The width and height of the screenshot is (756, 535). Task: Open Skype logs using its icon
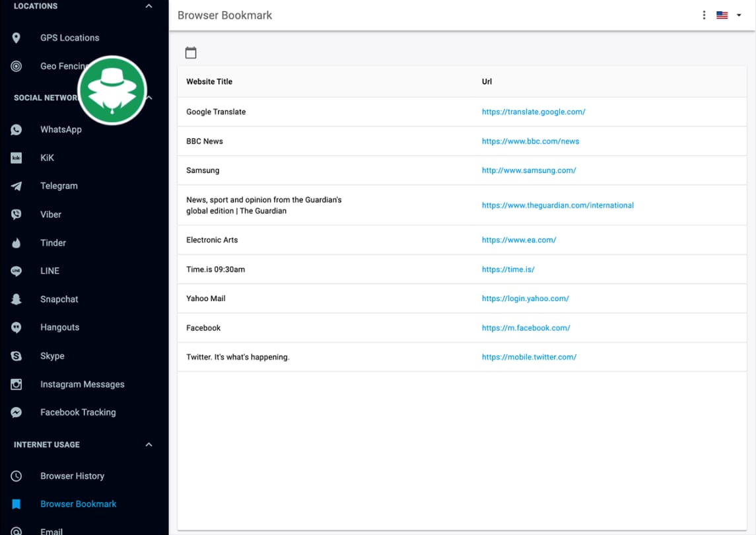pos(16,355)
